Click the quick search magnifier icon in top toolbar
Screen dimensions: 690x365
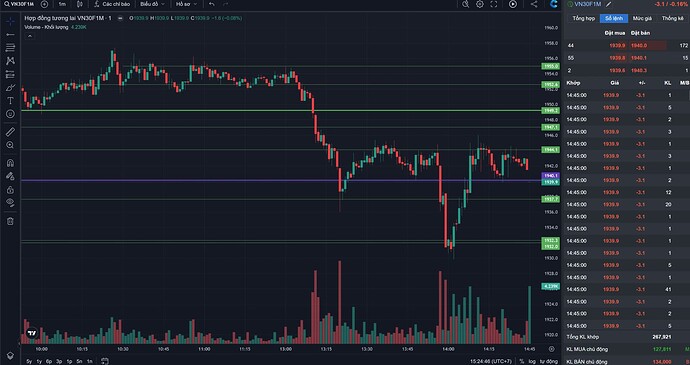(x=466, y=4)
